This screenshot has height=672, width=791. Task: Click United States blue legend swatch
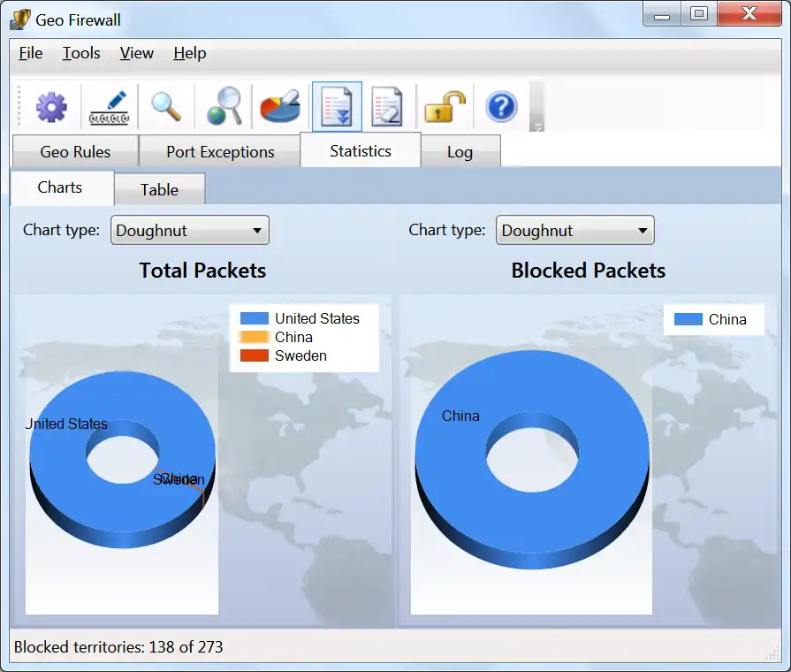coord(255,318)
